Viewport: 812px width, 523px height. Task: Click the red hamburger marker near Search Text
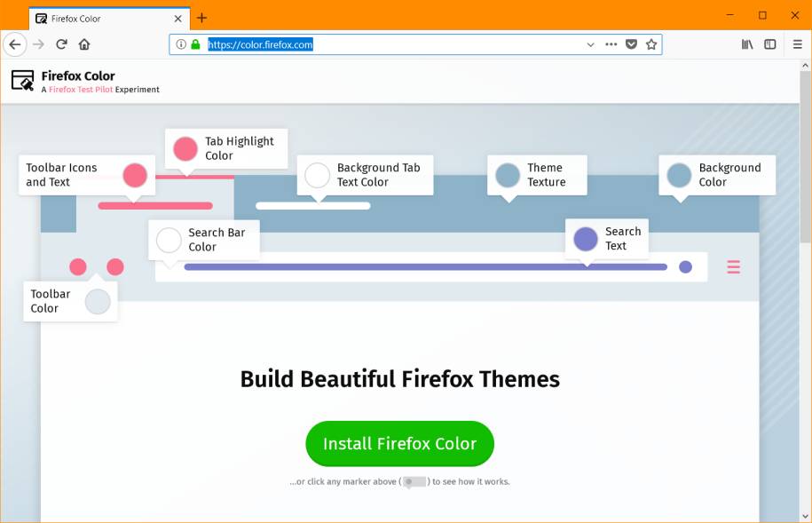click(732, 266)
